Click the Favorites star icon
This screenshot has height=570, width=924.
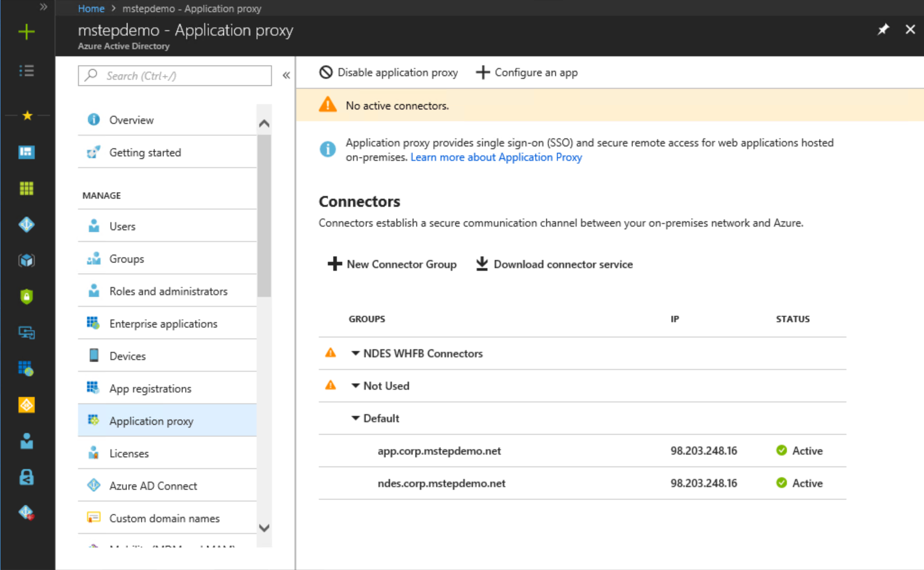coord(27,116)
